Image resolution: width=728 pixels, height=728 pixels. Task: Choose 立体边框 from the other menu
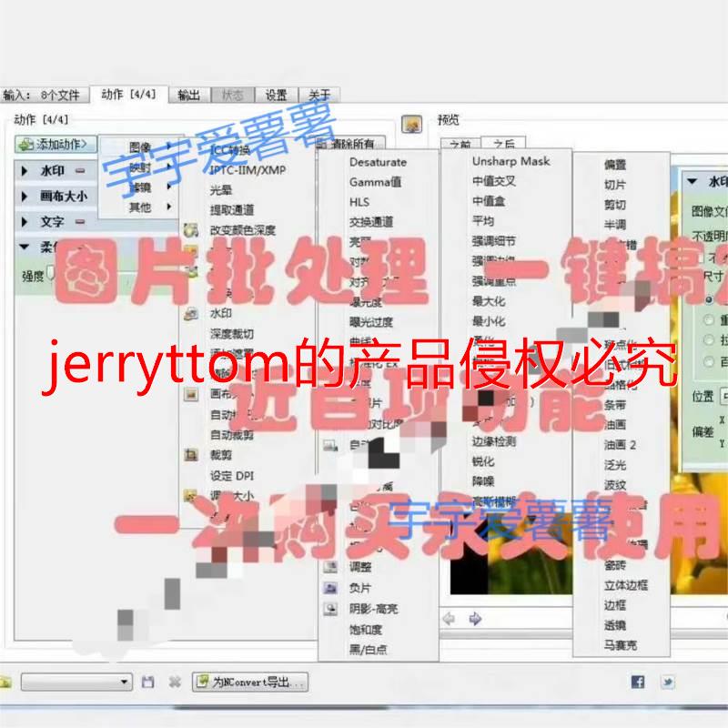point(626,585)
